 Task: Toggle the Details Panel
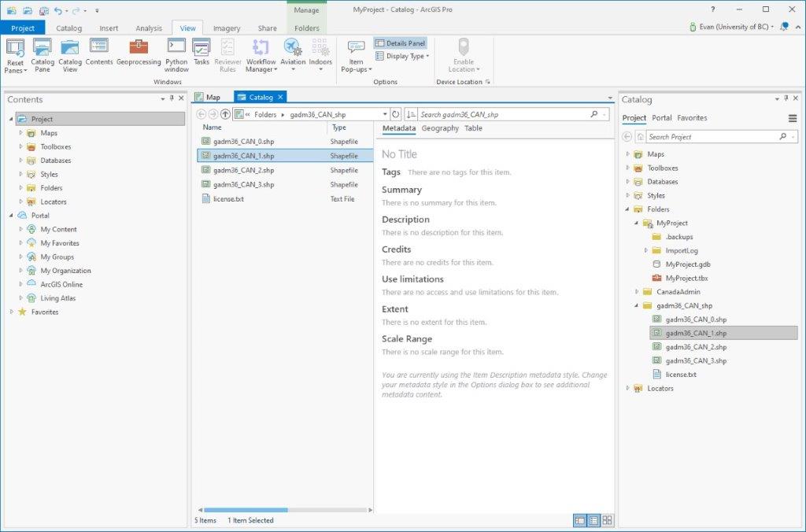(400, 43)
